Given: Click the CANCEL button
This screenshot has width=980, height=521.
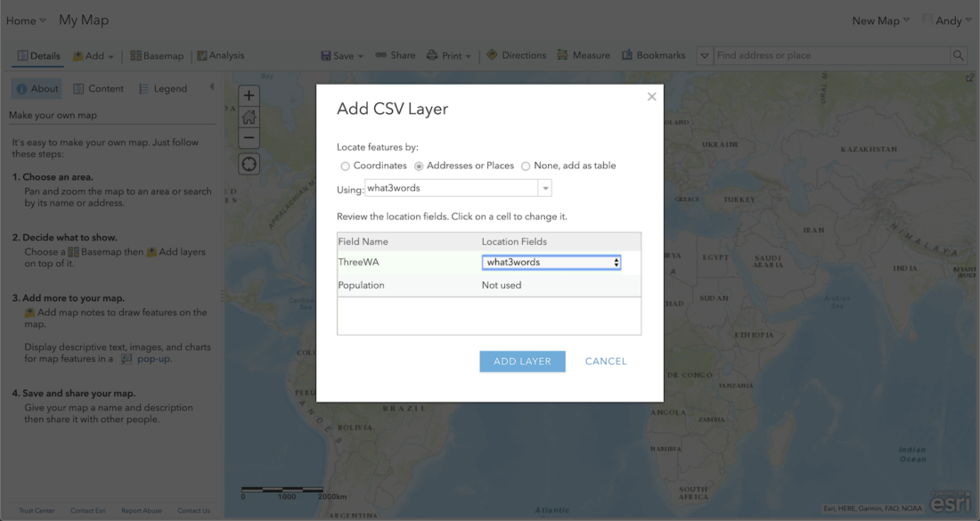Looking at the screenshot, I should tap(606, 361).
